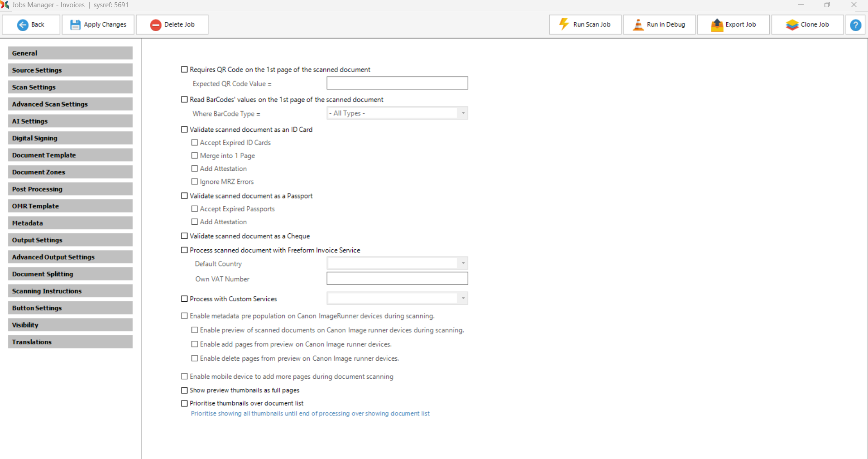This screenshot has height=459, width=868.
Task: Open Document Zones section
Action: (70, 172)
